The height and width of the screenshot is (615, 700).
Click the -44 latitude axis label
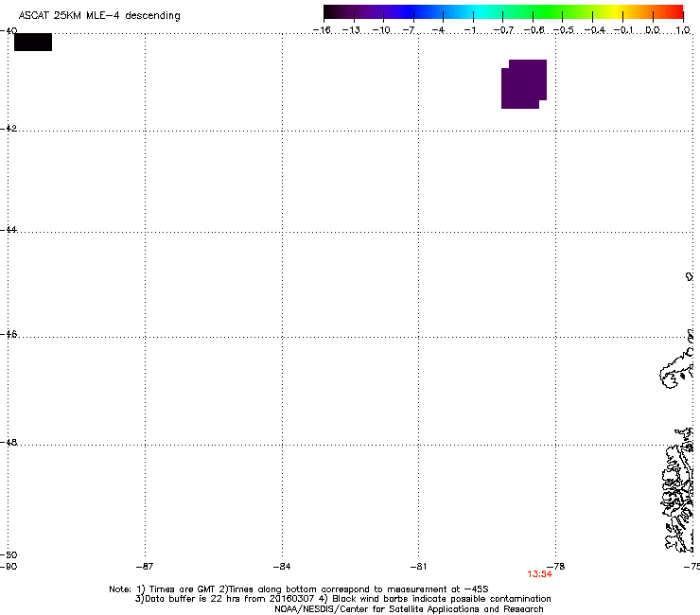(9, 230)
